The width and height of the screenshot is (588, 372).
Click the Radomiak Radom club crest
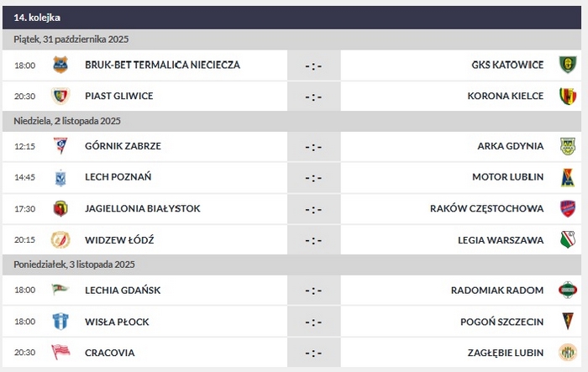point(567,291)
